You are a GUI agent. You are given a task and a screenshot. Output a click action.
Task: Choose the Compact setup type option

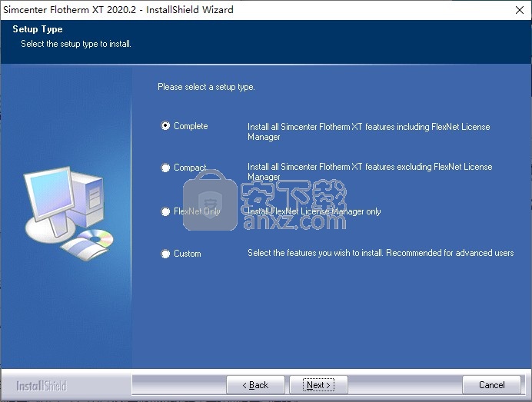(165, 168)
